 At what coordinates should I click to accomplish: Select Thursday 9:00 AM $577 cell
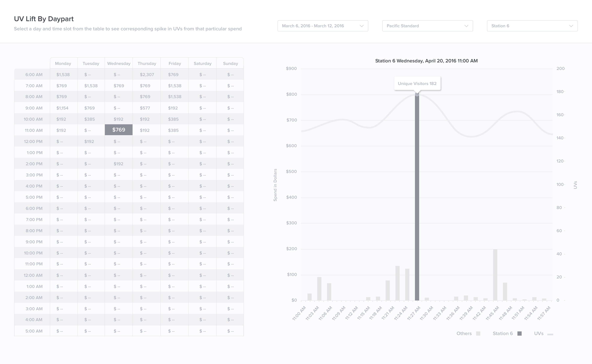(x=145, y=108)
